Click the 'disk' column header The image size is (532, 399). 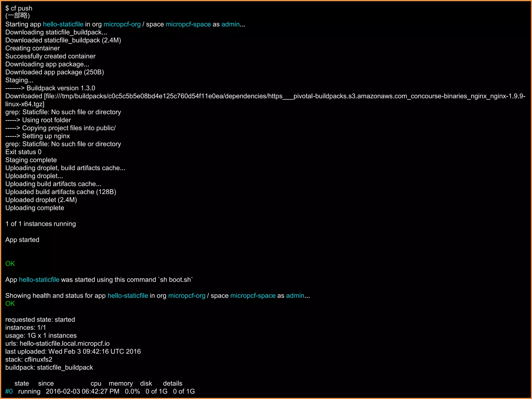click(146, 384)
